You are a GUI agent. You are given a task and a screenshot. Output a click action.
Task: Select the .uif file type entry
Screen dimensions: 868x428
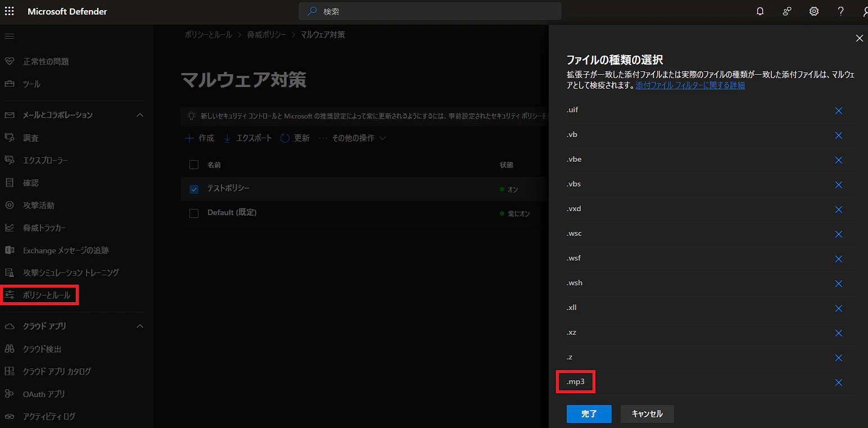572,110
